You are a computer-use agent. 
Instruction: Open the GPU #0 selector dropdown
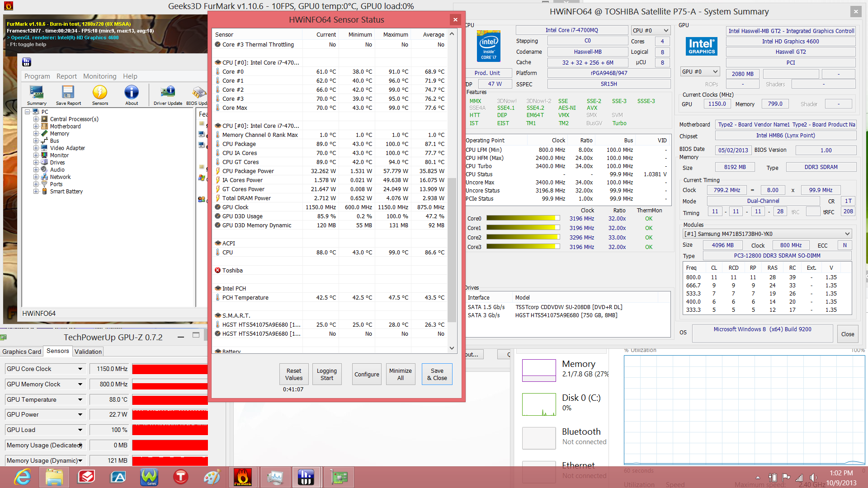pyautogui.click(x=700, y=71)
